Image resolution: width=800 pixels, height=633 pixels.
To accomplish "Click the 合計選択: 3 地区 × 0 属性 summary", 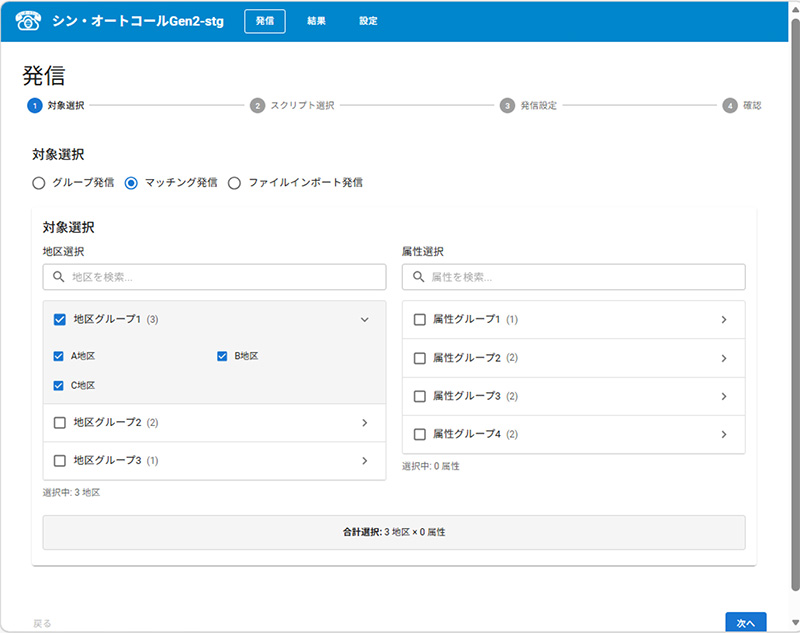I will [x=394, y=532].
